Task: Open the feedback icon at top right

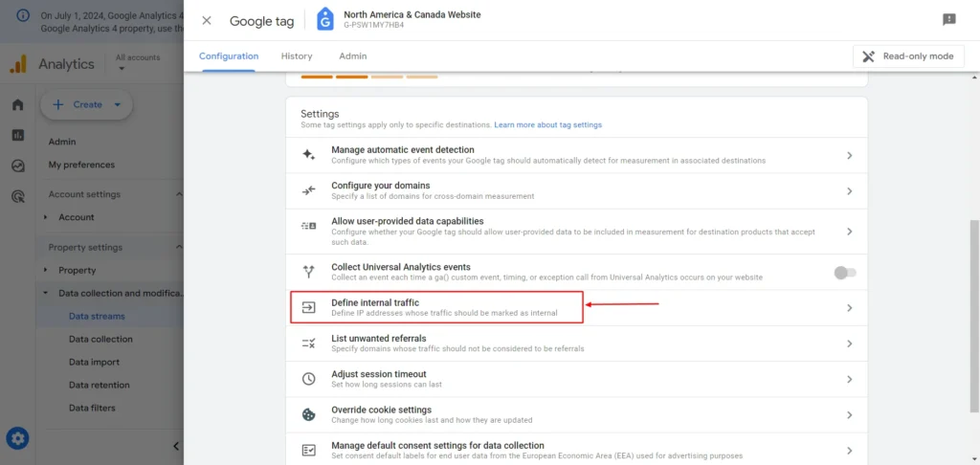Action: (948, 20)
